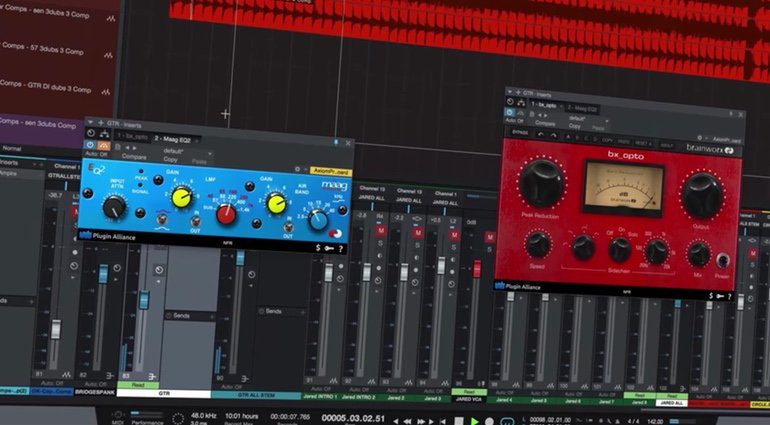Click the gear settings icon in Maag EQ2 header
770x425 pixels.
click(297, 169)
